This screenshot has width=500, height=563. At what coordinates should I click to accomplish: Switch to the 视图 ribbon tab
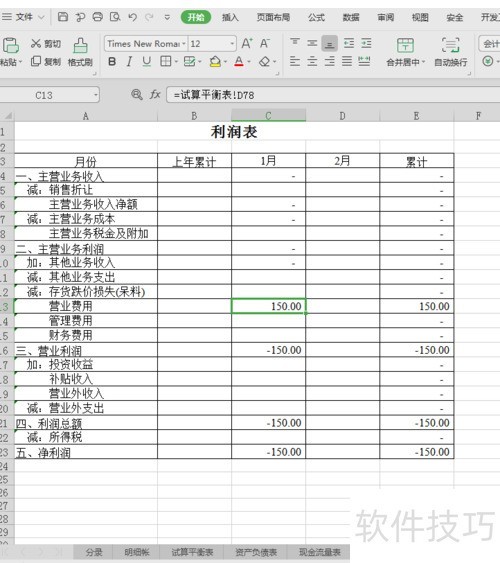click(420, 17)
